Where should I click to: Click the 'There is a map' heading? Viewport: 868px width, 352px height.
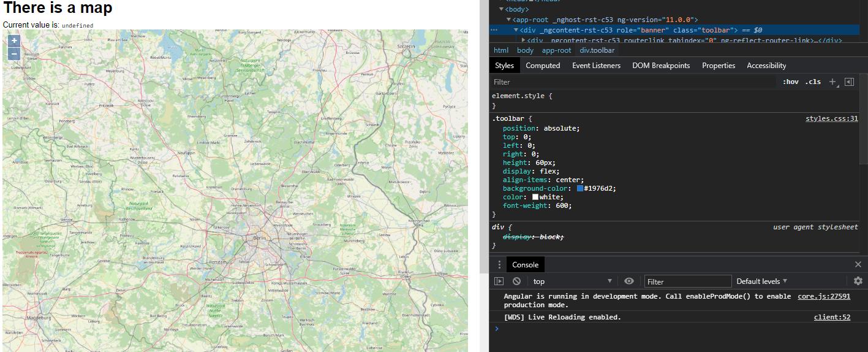(58, 9)
